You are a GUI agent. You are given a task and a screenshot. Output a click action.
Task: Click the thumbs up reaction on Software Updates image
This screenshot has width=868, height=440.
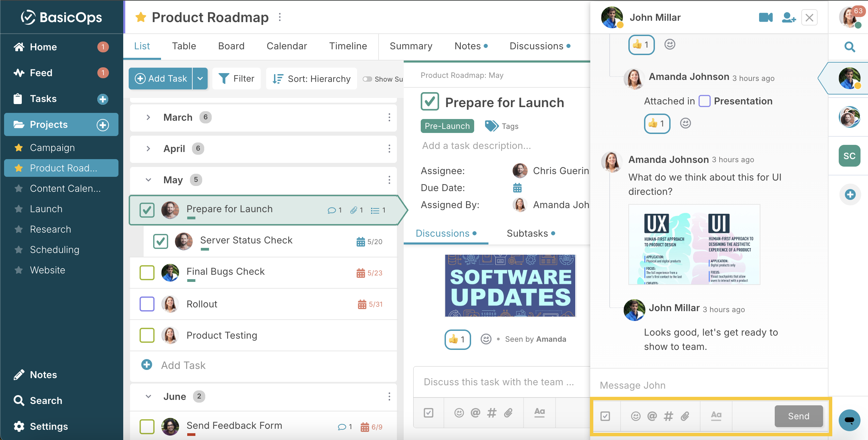(457, 339)
